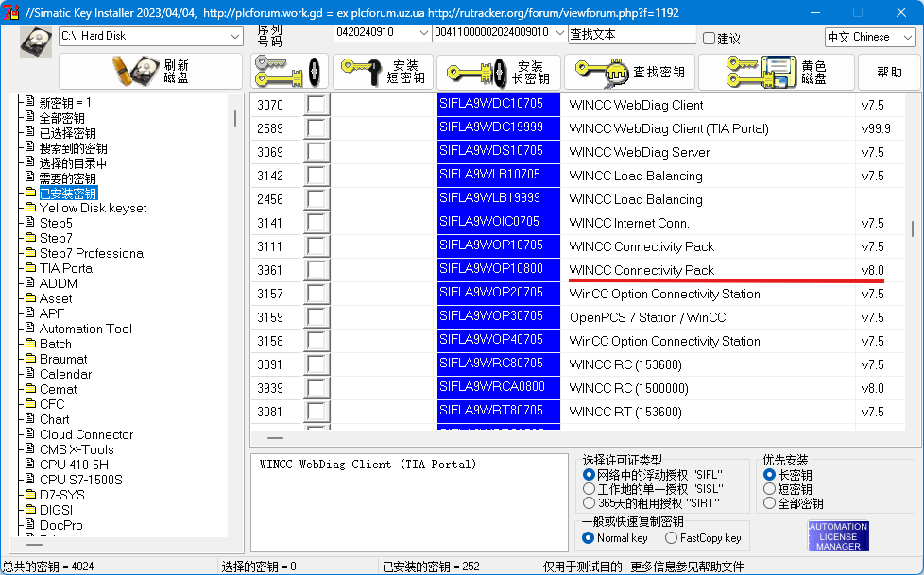Select the single license SISL option

tap(589, 489)
